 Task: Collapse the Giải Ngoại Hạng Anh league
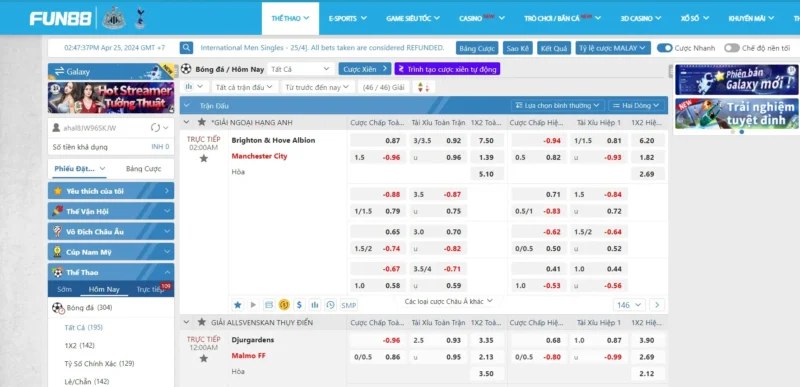[187, 122]
